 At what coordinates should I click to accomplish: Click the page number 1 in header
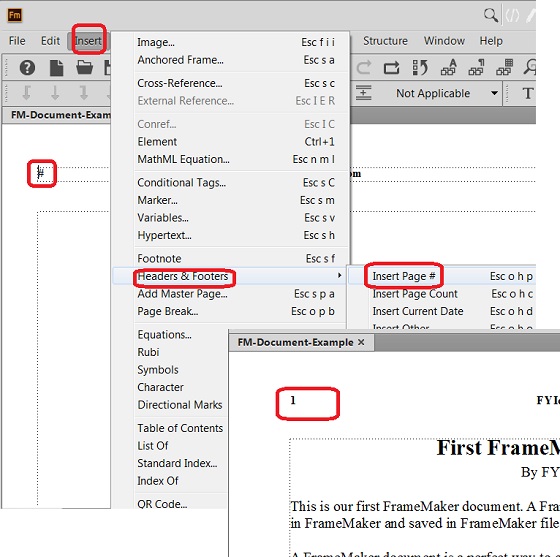(x=293, y=400)
